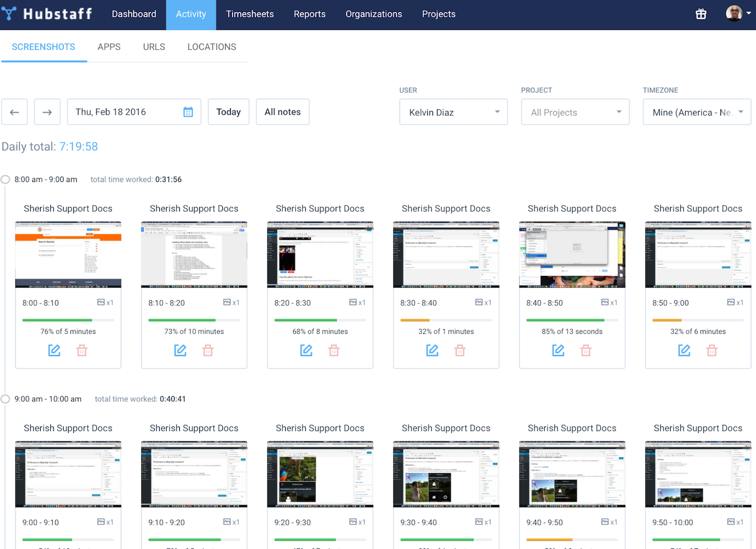This screenshot has height=549, width=756.
Task: Open the 8:40 - 8:50 screenshot thumbnail
Action: tap(572, 255)
